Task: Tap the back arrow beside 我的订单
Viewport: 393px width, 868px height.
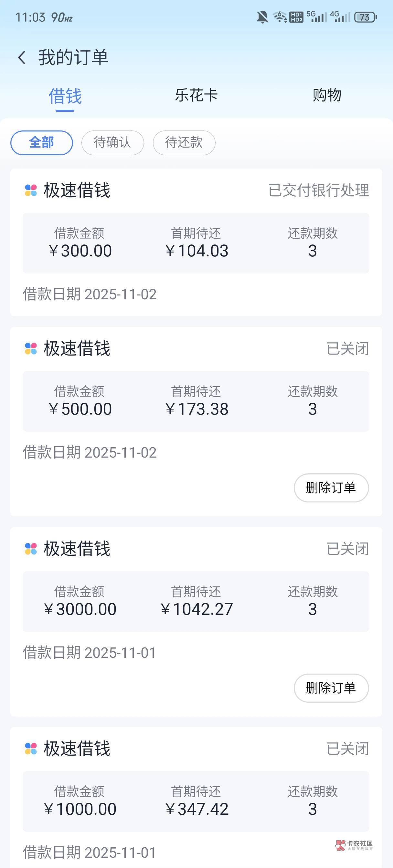Action: point(22,57)
